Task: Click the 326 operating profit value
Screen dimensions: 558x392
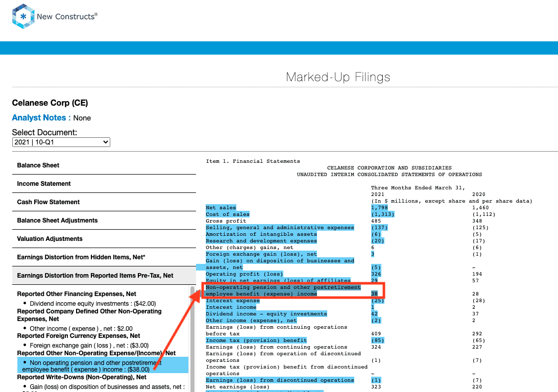Action: point(376,274)
